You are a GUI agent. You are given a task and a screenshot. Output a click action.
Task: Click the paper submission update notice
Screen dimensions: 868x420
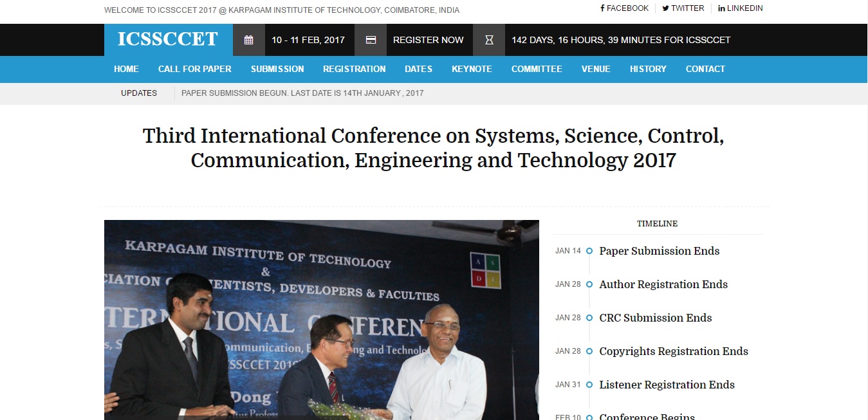[302, 93]
